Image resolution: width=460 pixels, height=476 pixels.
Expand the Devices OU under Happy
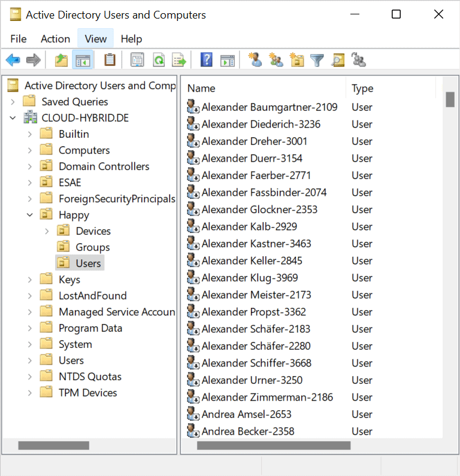click(x=47, y=231)
